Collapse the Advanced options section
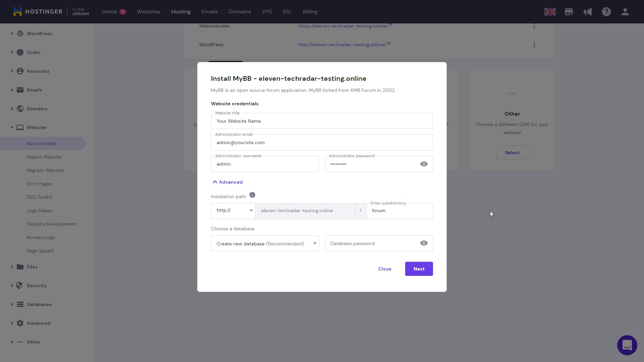Viewport: 644px width, 362px height. (227, 182)
